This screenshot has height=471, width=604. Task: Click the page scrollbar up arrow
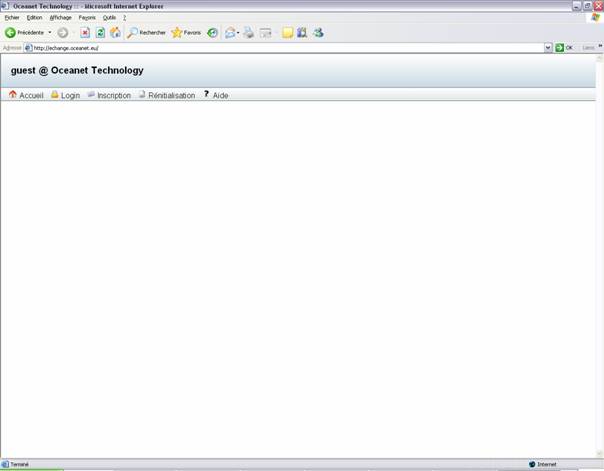[x=600, y=58]
